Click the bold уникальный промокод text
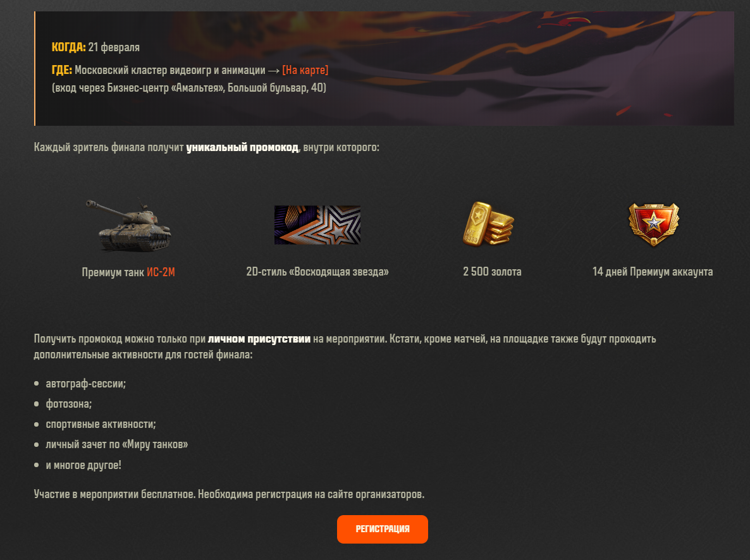750x560 pixels. (x=242, y=147)
